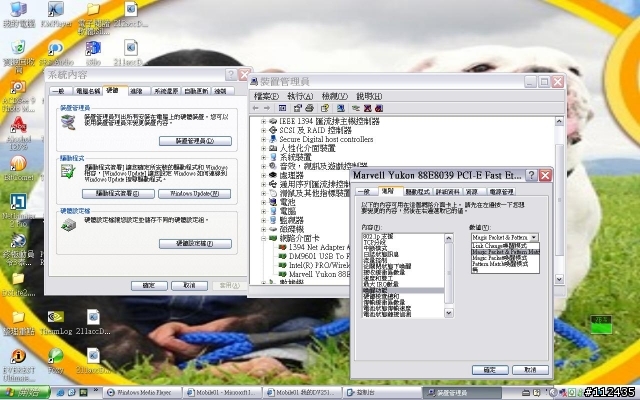Open the ACDSee 9 Photo Manager shortcut

(x=18, y=97)
